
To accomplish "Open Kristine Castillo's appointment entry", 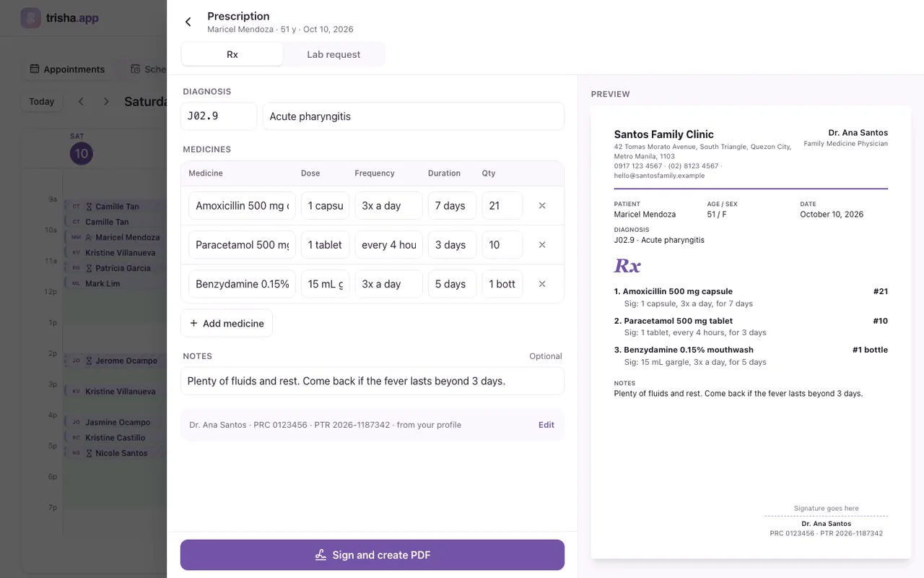I will (x=115, y=438).
